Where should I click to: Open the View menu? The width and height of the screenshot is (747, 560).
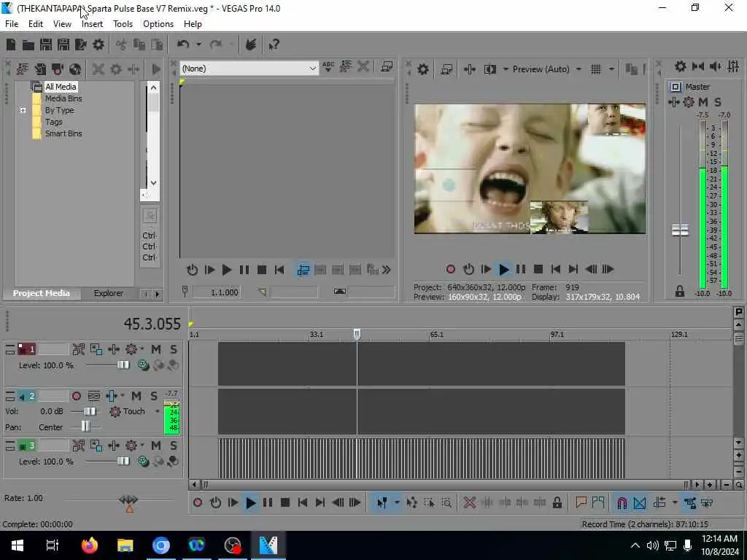coord(62,24)
